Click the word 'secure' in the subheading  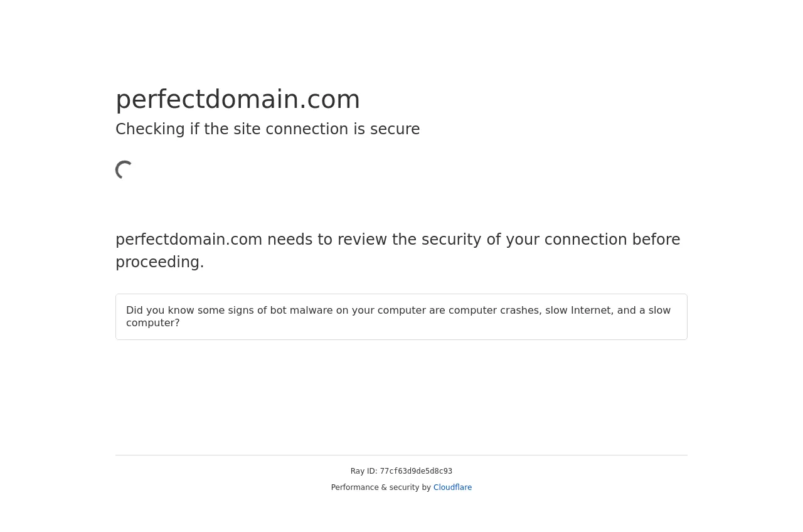click(395, 129)
